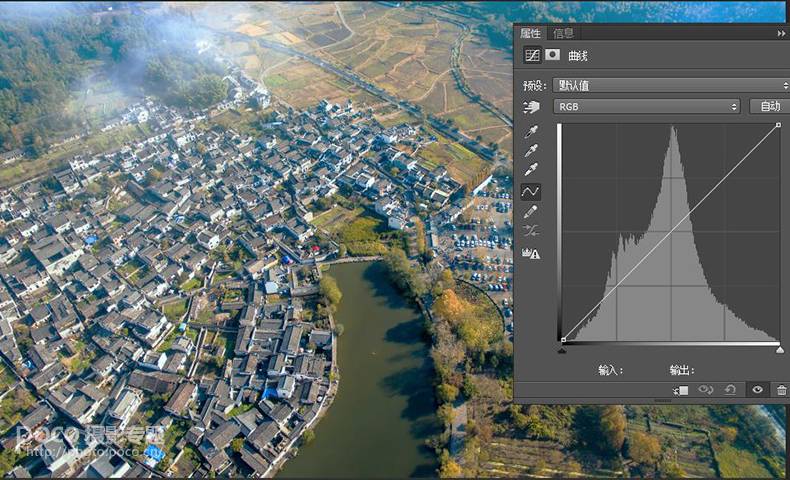Select the layer mask icon
790x480 pixels.
pyautogui.click(x=553, y=54)
